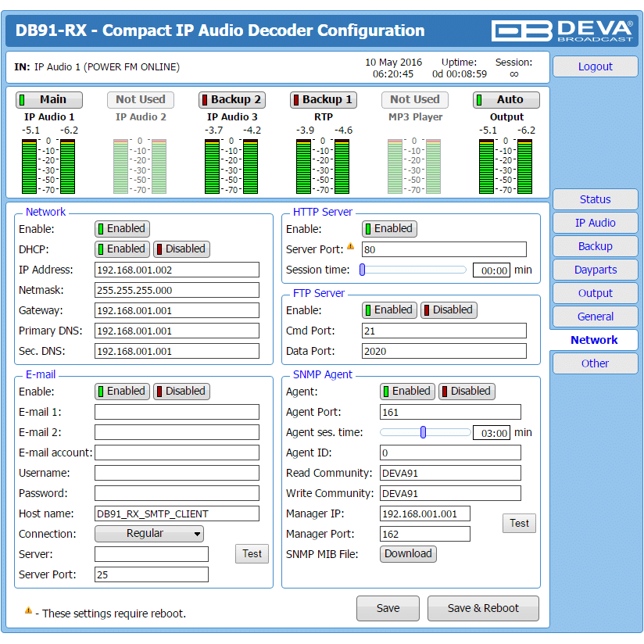
Task: Click the E-mail Test button
Action: coord(252,554)
